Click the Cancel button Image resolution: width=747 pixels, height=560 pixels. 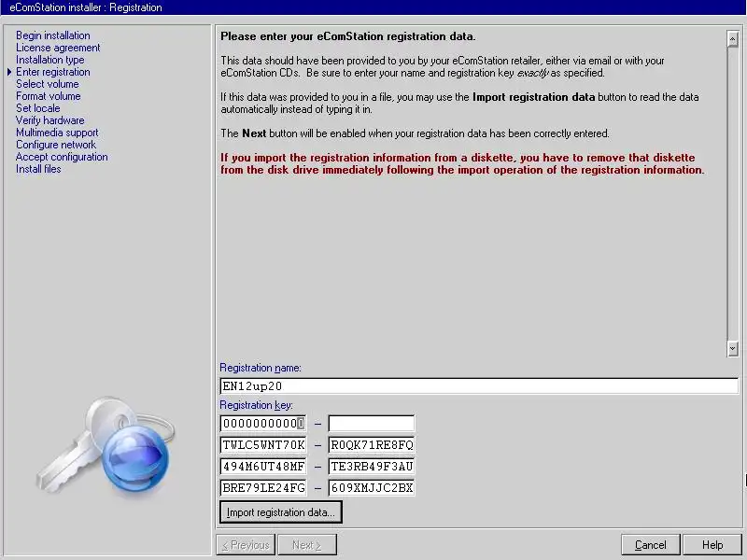click(650, 545)
